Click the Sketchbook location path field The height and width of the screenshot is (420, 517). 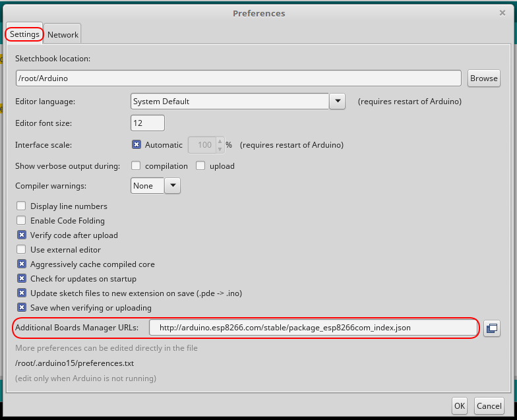click(x=239, y=78)
